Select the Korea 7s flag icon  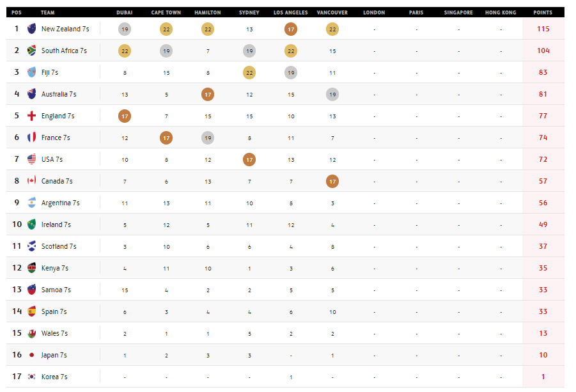[32, 377]
